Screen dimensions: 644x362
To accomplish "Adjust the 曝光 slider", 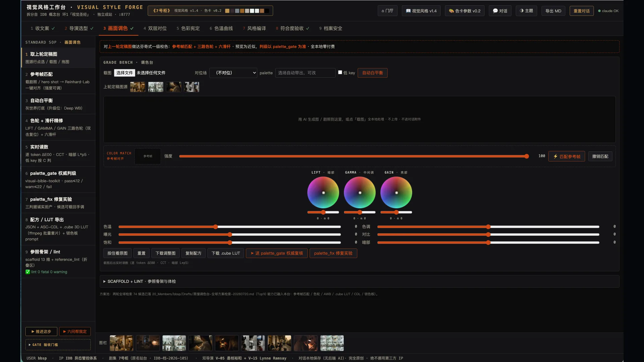I will point(230,235).
